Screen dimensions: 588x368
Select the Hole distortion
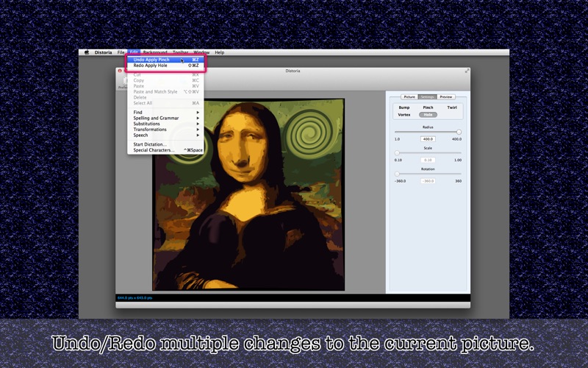[x=428, y=115]
